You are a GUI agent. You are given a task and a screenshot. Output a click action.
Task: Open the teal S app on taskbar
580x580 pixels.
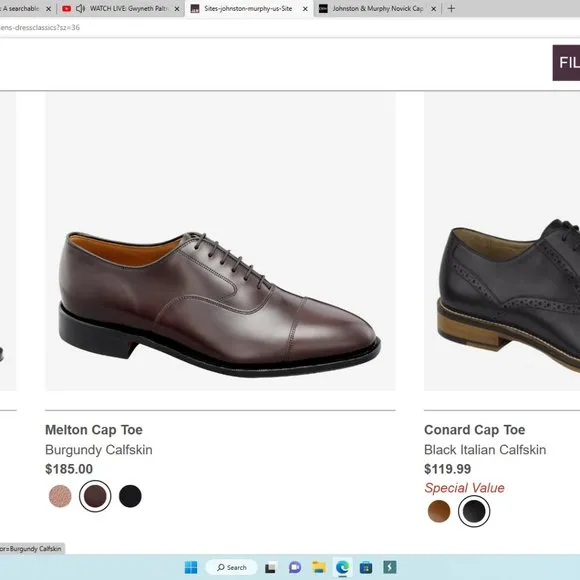[390, 567]
